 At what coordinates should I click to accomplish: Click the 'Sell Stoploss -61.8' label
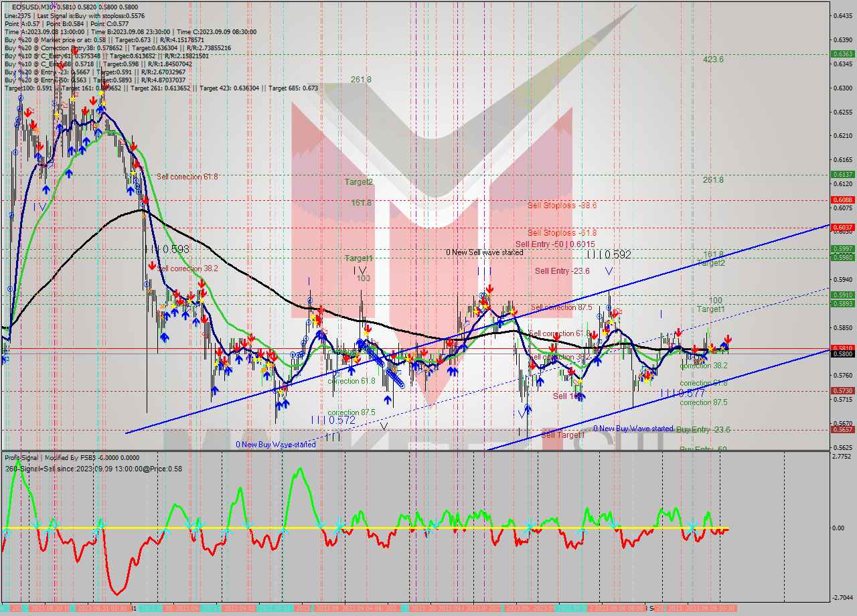pos(562,232)
